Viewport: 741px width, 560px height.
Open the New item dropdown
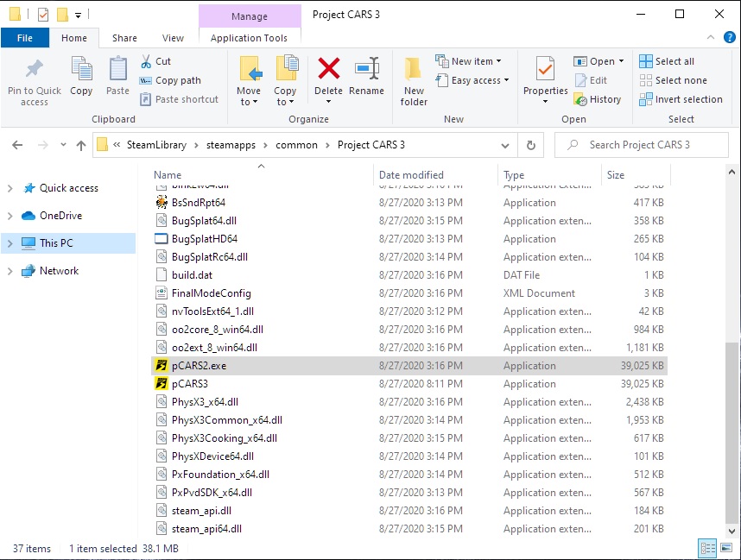498,61
